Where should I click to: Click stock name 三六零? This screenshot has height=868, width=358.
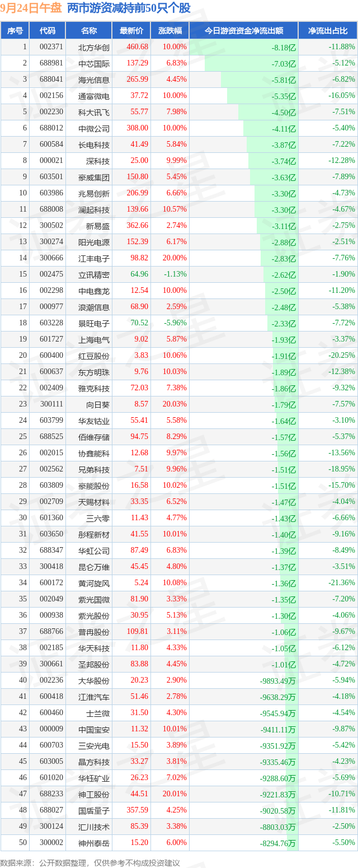click(x=98, y=518)
